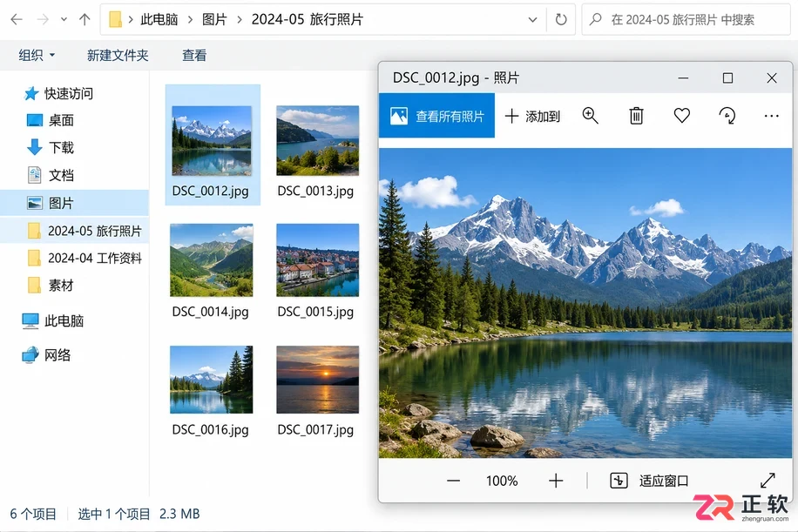Select the DSC_0017.jpg sunset thumbnail
This screenshot has height=532, width=798.
pyautogui.click(x=318, y=380)
